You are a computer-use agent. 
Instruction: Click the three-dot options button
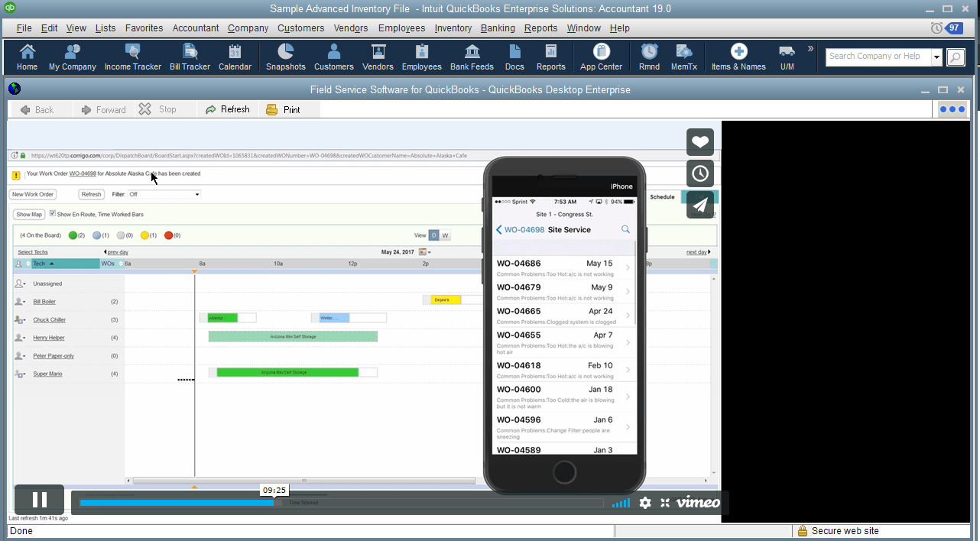click(x=952, y=109)
